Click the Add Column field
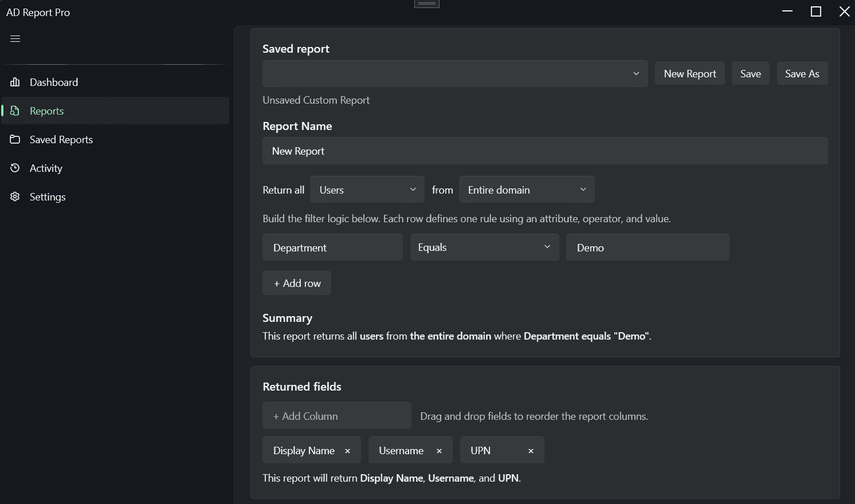 [x=337, y=416]
